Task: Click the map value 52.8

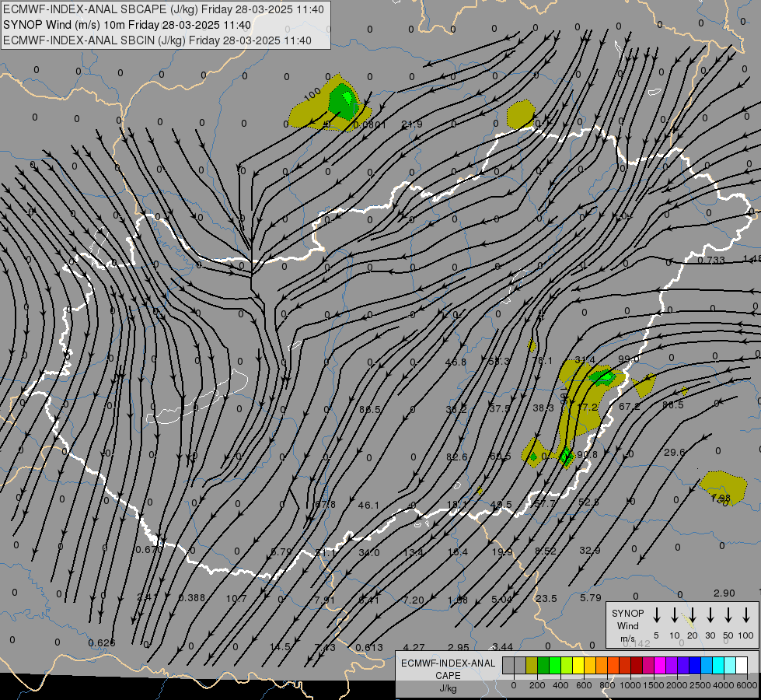Action: point(588,502)
